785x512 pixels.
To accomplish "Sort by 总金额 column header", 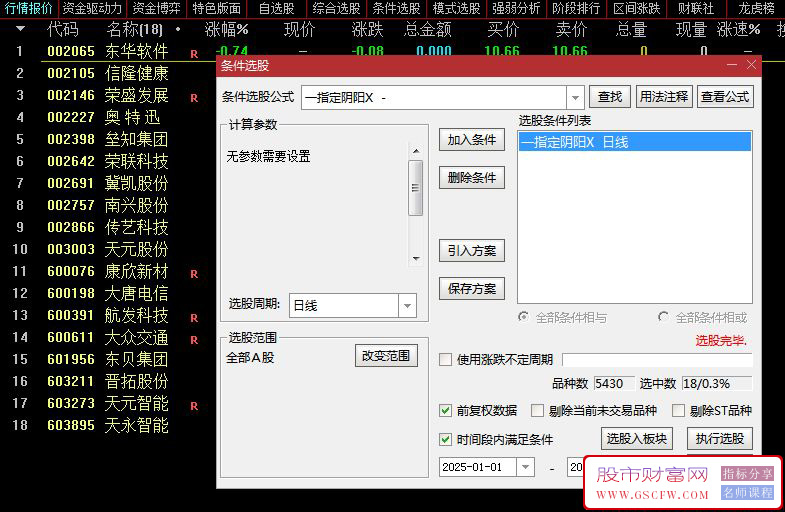I will click(x=428, y=30).
